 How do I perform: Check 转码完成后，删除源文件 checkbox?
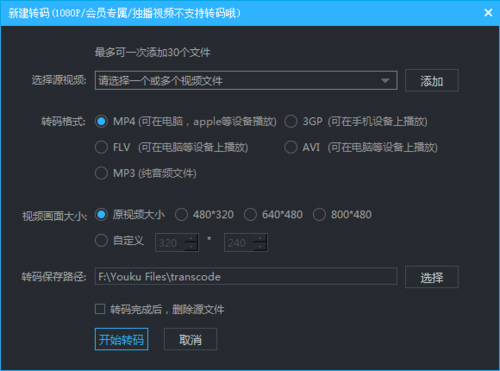click(x=100, y=309)
